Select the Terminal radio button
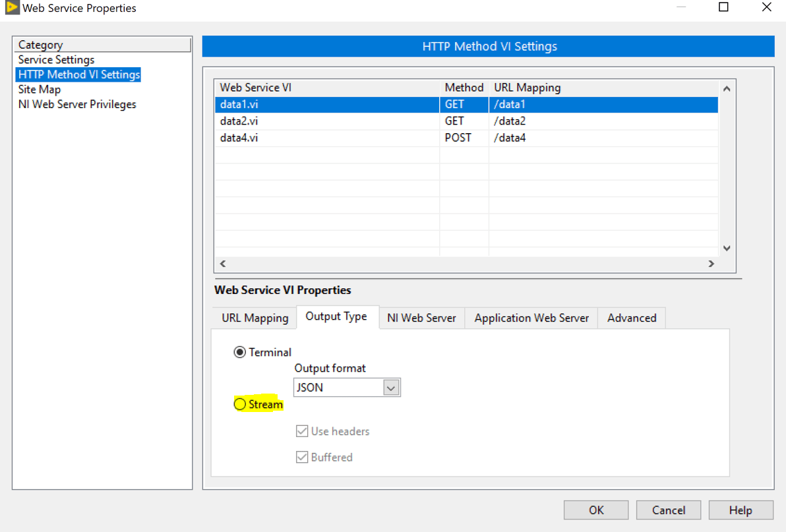Image resolution: width=786 pixels, height=532 pixels. coord(240,351)
